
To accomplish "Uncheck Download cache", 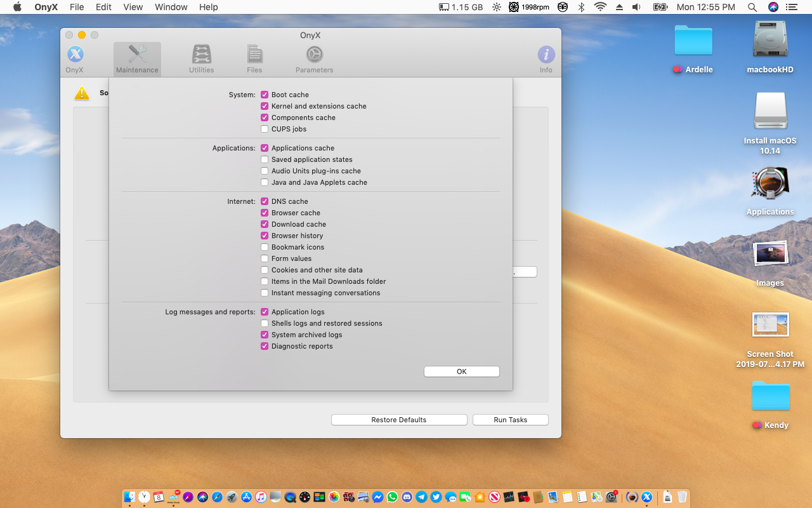I will pos(265,224).
